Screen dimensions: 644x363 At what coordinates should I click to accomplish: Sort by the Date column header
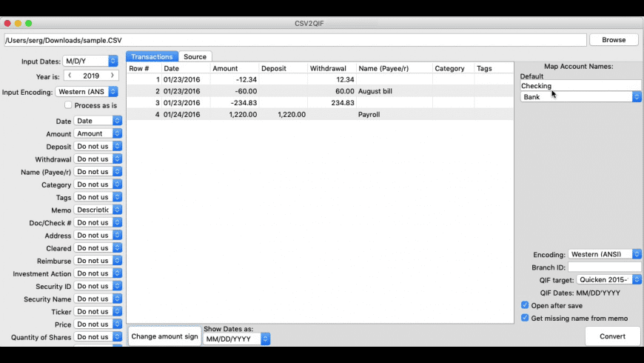(x=186, y=68)
